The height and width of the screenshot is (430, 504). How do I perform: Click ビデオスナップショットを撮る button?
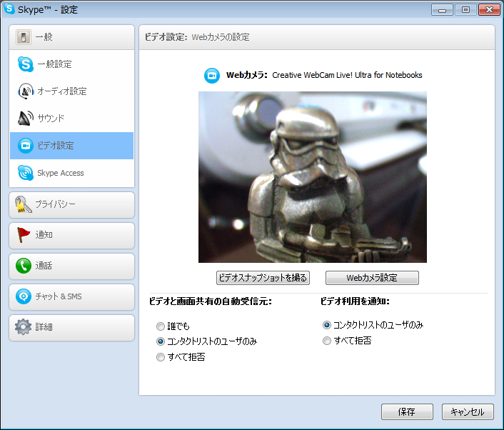(x=263, y=278)
